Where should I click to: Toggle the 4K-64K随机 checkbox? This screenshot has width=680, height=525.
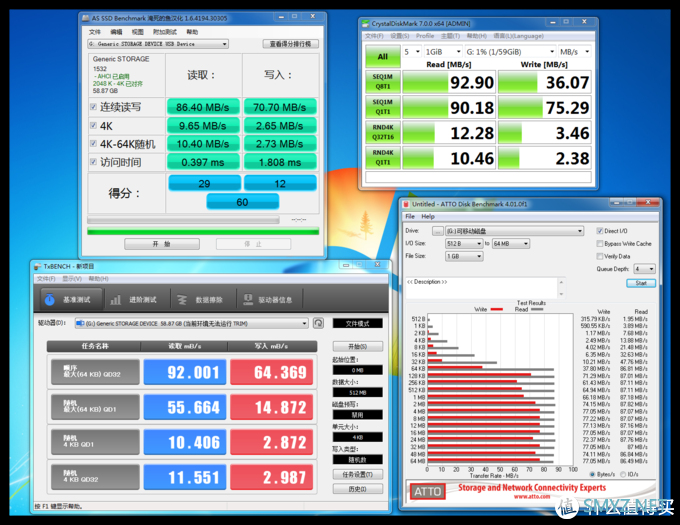[x=93, y=143]
